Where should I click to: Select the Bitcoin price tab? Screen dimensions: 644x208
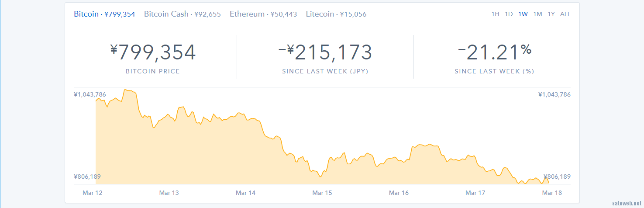coord(104,14)
